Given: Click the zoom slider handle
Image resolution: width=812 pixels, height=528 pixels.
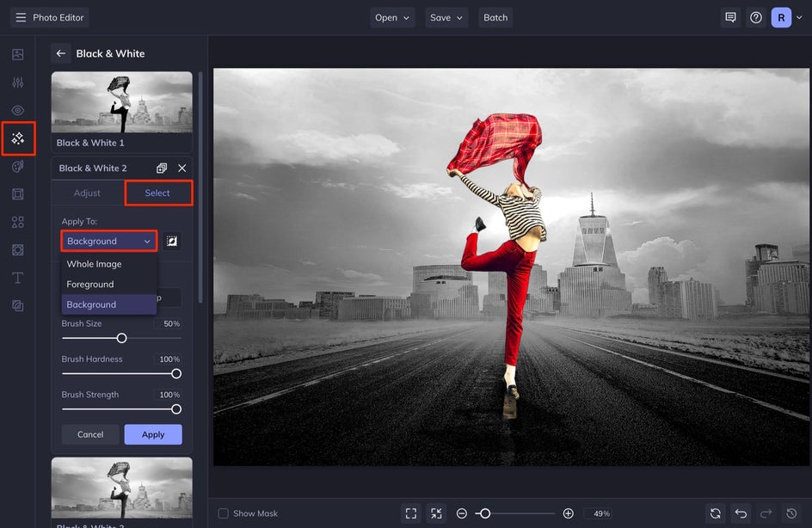Looking at the screenshot, I should [485, 513].
